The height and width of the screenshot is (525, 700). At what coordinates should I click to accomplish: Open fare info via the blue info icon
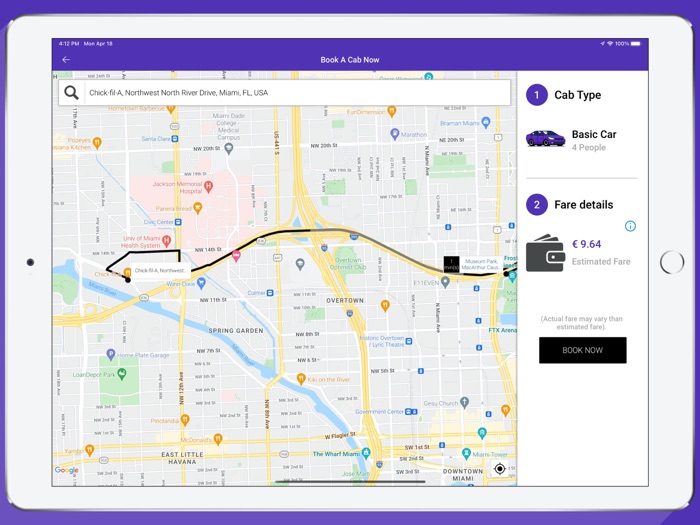click(630, 226)
